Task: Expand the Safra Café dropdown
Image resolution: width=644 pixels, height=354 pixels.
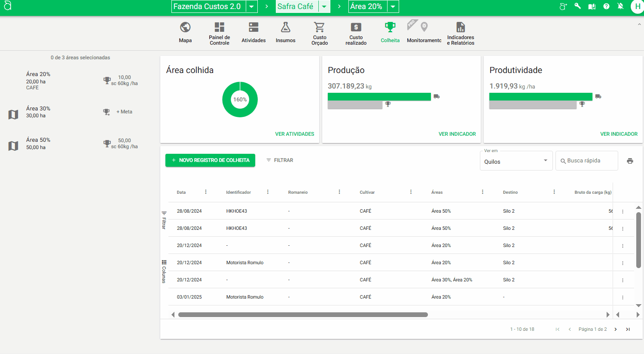Action: [324, 6]
